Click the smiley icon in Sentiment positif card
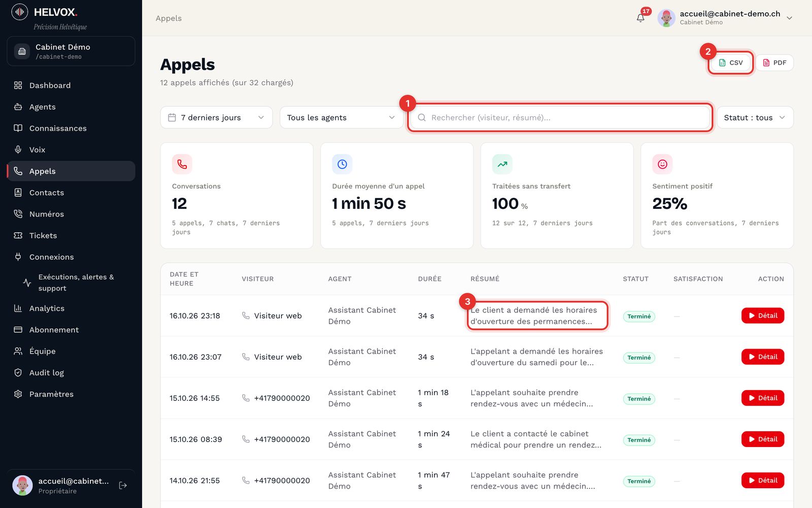The image size is (812, 508). pos(662,164)
